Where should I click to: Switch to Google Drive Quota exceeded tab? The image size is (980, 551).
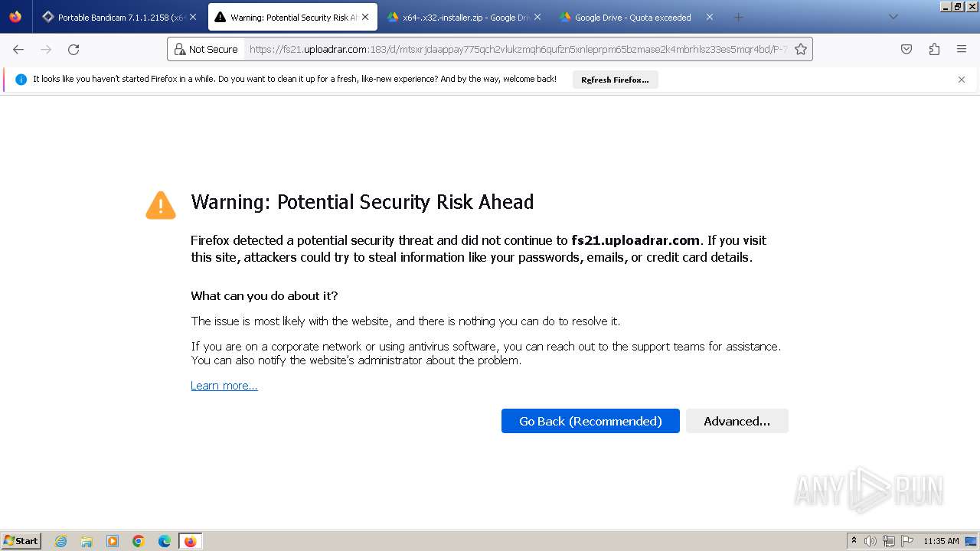(x=632, y=17)
